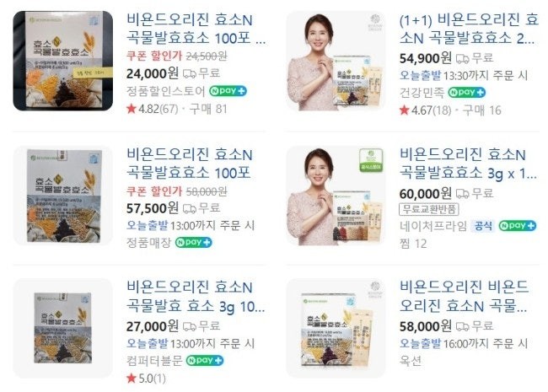Click the star rating 5.0 with one review
Viewport: 548px width, 392px height.
(146, 379)
